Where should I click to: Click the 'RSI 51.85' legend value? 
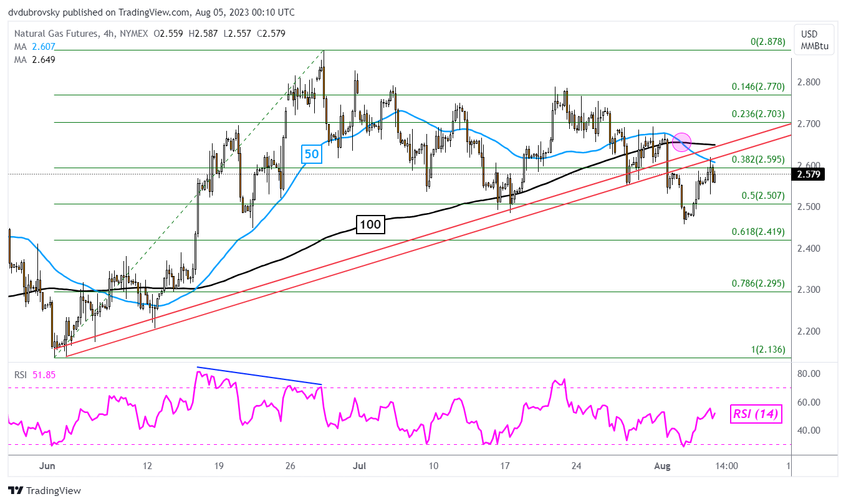click(35, 374)
